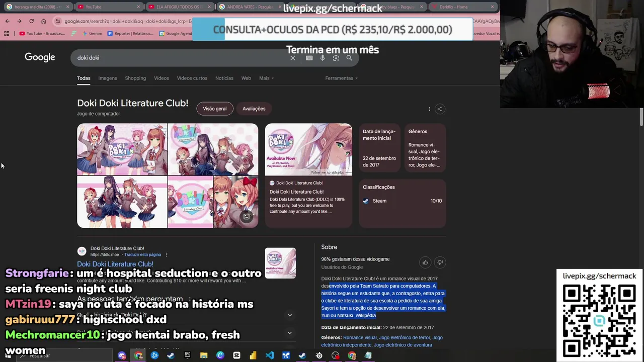Open the Ferramentas dropdown
Screen dimensions: 644x362
[x=341, y=78]
